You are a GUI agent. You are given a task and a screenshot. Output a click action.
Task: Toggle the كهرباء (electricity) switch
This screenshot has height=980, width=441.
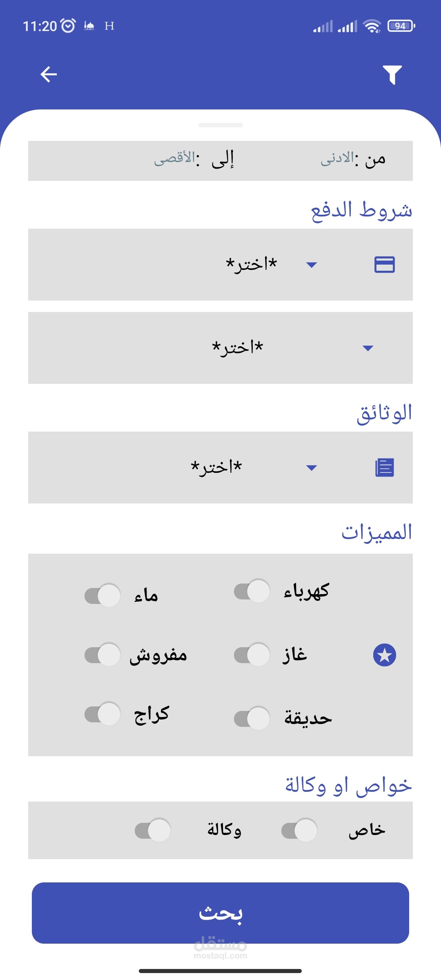coord(252,591)
